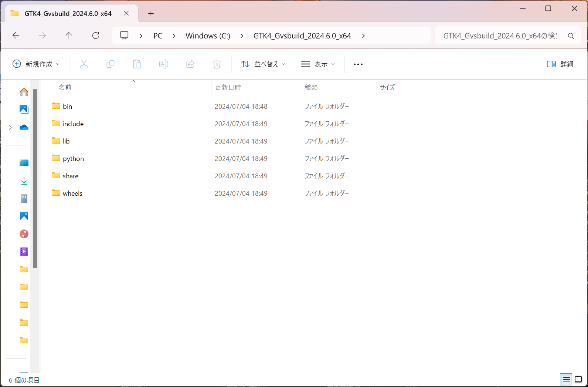Screen dimensions: 588x387
Task: Click the navigation pane scrollbar
Action: tap(35, 178)
